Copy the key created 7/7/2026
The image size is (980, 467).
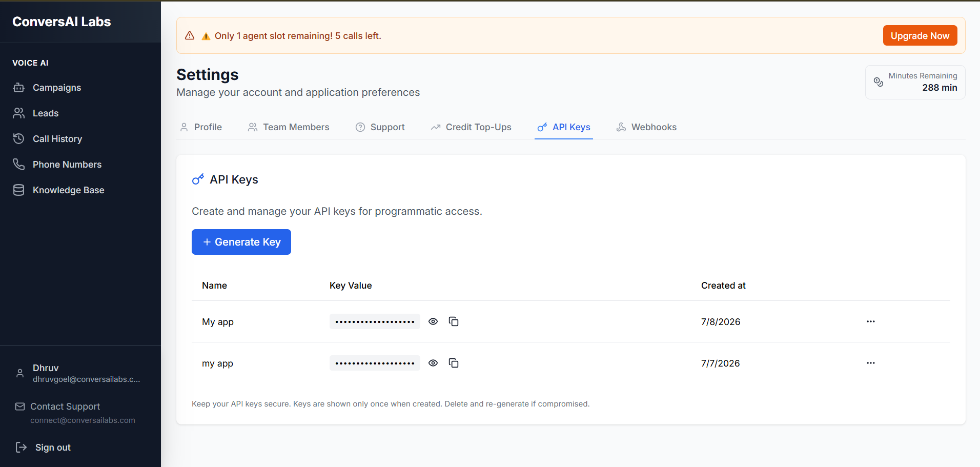pyautogui.click(x=454, y=363)
